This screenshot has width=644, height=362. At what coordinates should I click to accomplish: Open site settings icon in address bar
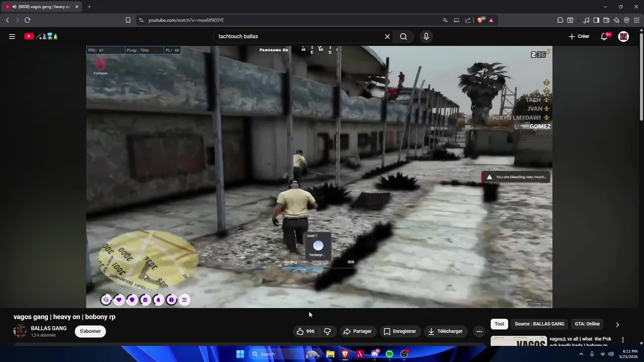point(141,20)
